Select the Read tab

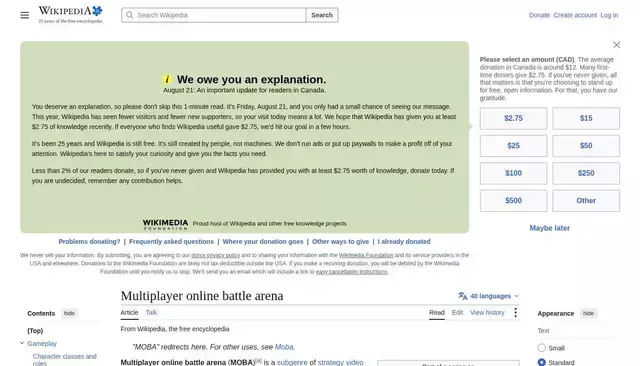pyautogui.click(x=437, y=313)
